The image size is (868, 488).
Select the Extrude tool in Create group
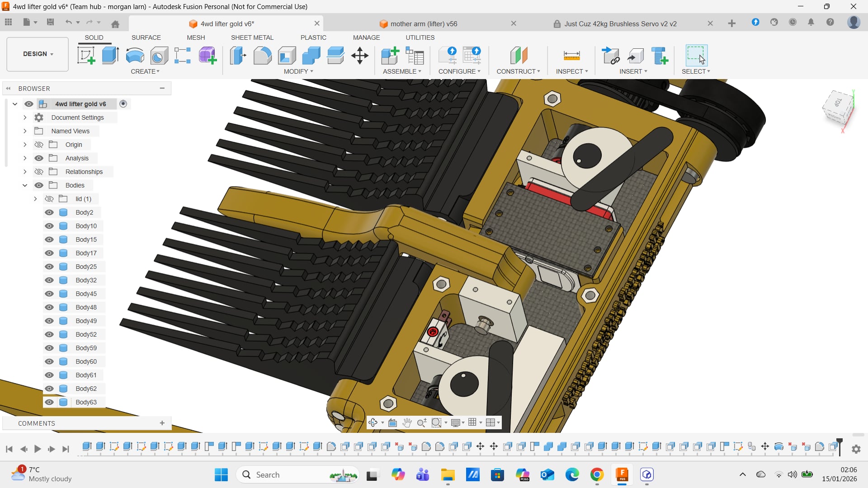point(110,56)
